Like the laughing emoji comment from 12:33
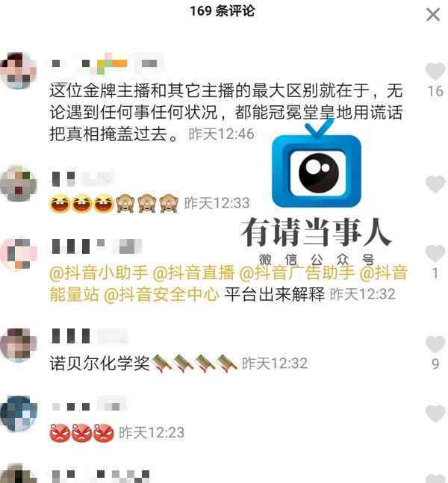Viewport: 448px width, 483px height. pyautogui.click(x=435, y=184)
